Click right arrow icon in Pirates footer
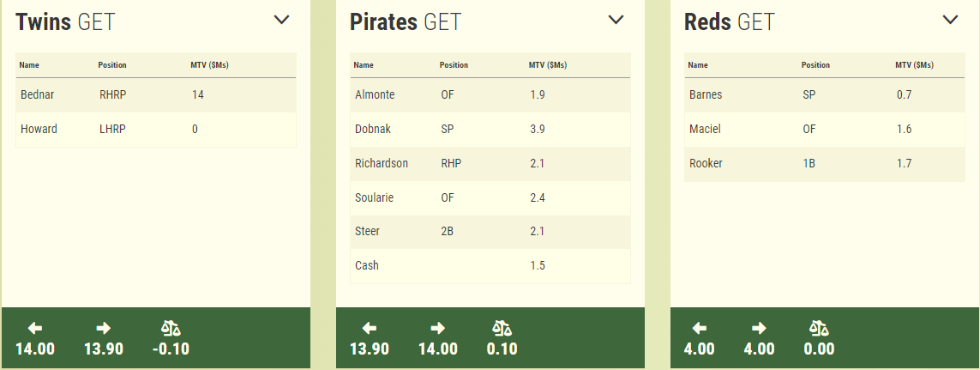The height and width of the screenshot is (370, 980). (437, 328)
